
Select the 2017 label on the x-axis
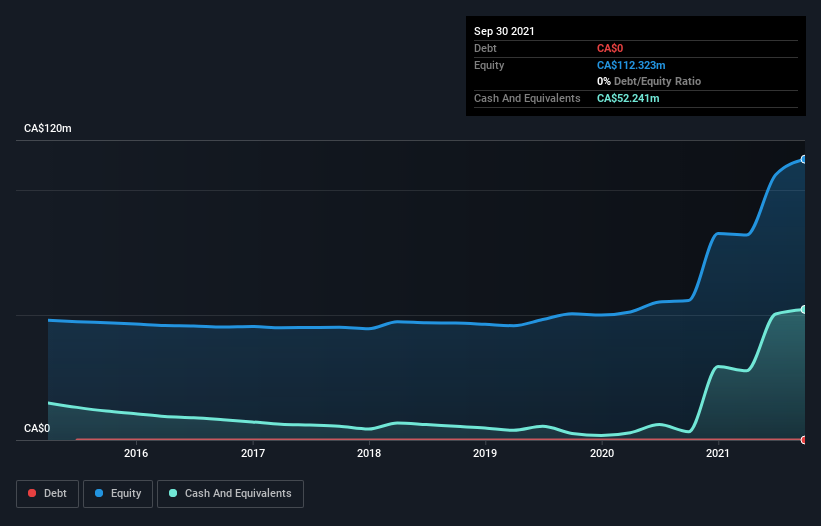point(253,453)
